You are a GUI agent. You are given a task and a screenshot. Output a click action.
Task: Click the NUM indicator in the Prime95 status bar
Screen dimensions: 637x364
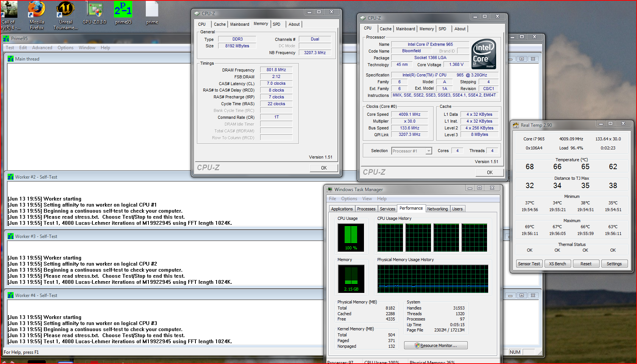coord(515,352)
